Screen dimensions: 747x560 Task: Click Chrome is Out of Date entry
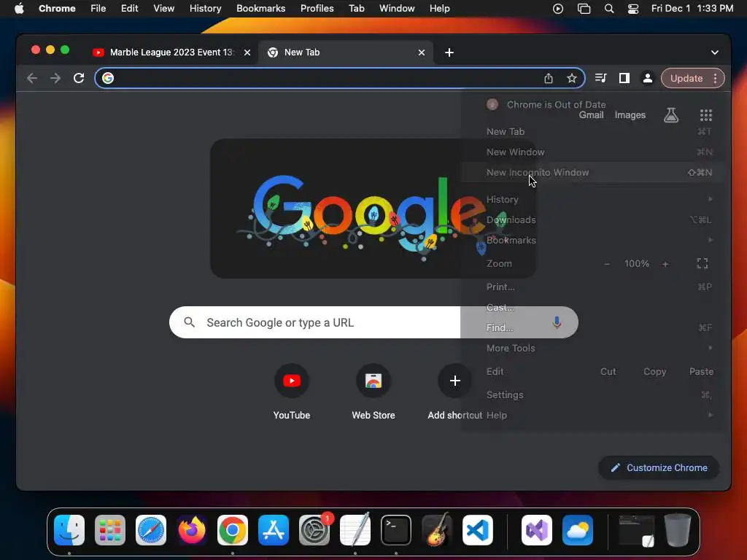point(593,104)
